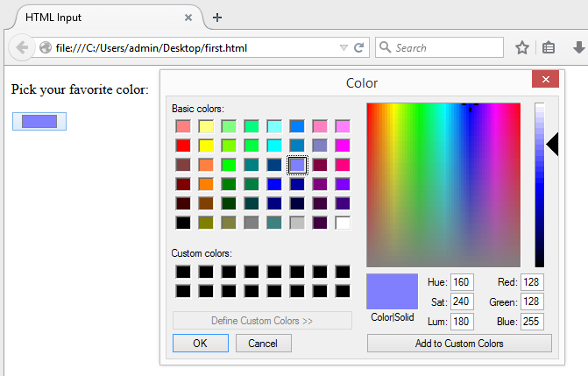Image resolution: width=588 pixels, height=376 pixels.
Task: Click the Define Custom Colors button
Action: (262, 321)
